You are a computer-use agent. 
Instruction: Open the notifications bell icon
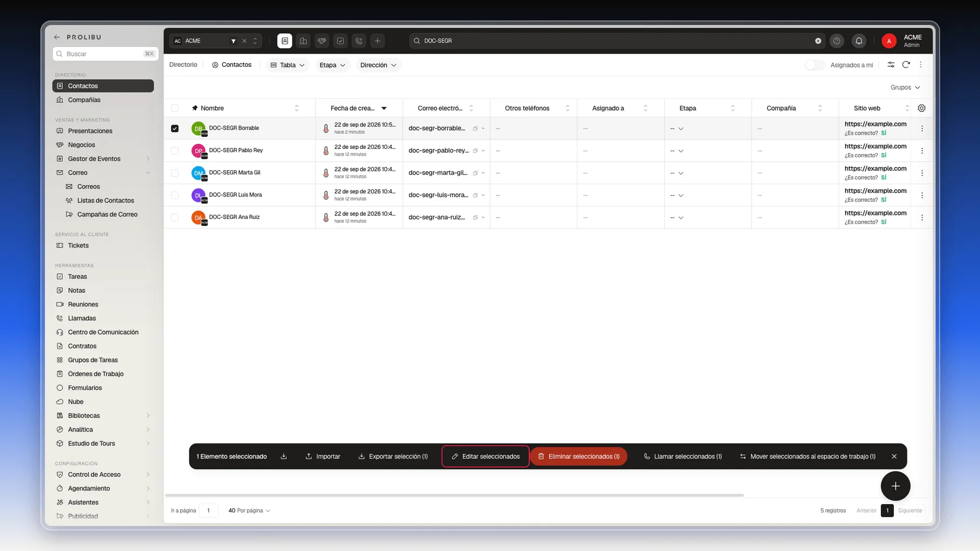click(x=859, y=41)
